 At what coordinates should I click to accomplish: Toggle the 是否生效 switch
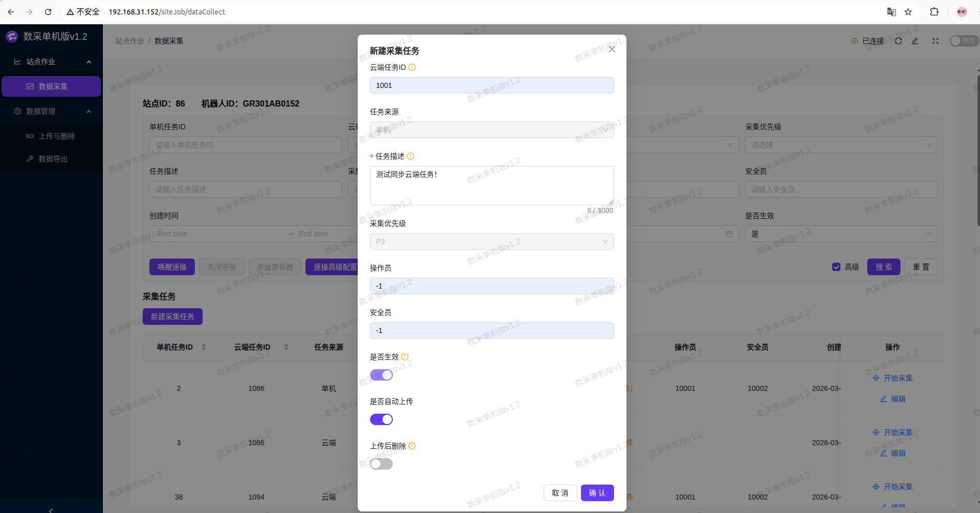click(381, 375)
